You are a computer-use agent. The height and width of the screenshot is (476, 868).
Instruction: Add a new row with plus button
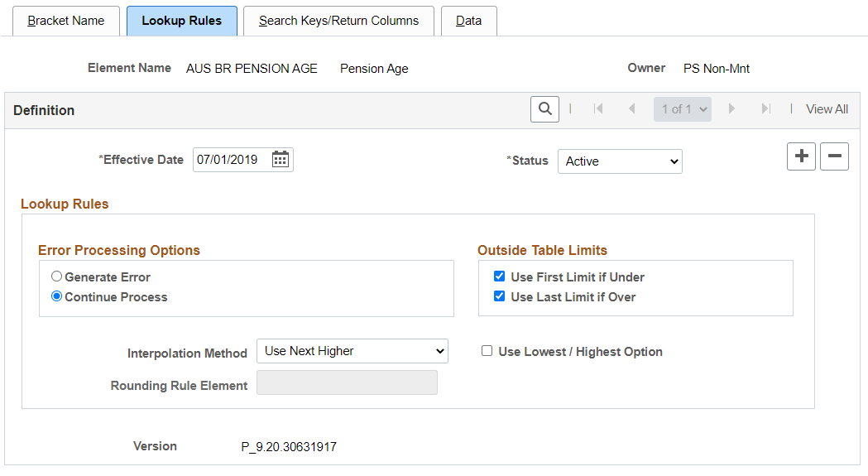pyautogui.click(x=801, y=156)
